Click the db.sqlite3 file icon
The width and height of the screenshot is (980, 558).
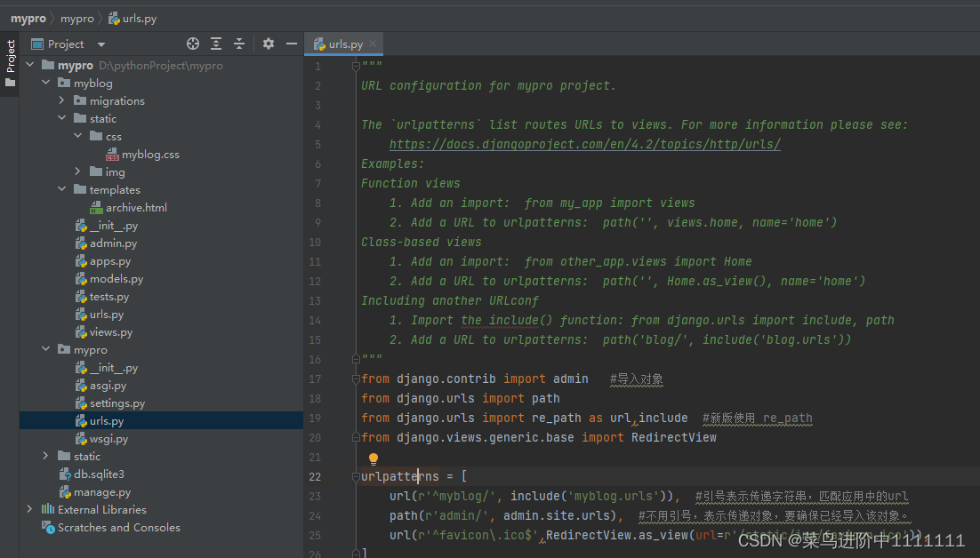pyautogui.click(x=65, y=474)
